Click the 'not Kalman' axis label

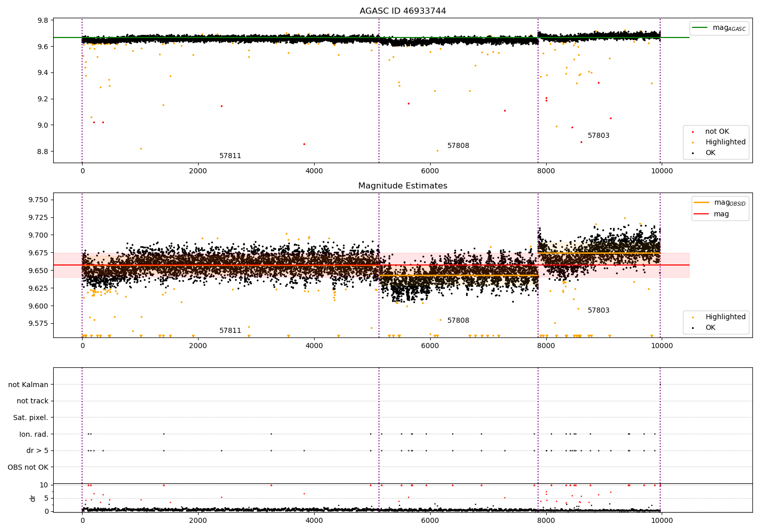(28, 385)
